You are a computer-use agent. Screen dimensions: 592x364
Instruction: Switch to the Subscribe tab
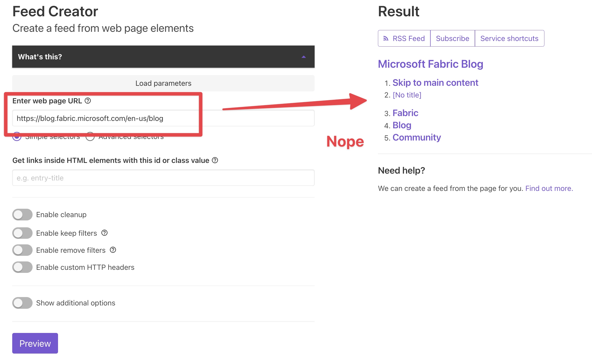(x=452, y=38)
